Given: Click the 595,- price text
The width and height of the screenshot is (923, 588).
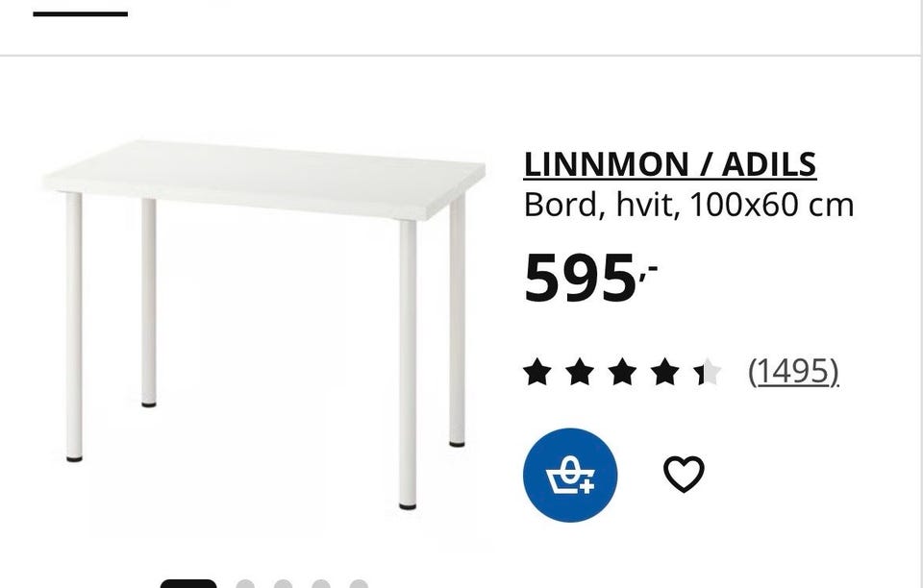Looking at the screenshot, I should [590, 278].
